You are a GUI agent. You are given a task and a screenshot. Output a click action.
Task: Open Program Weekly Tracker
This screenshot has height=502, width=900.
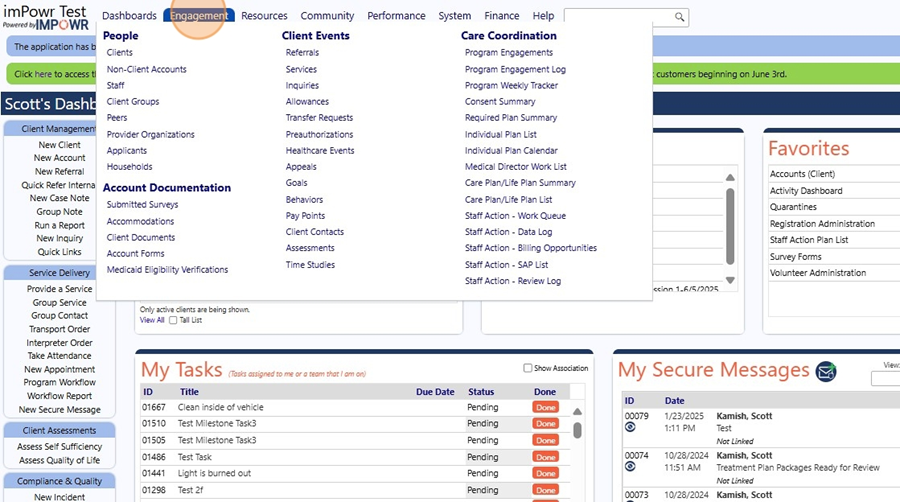coord(511,85)
